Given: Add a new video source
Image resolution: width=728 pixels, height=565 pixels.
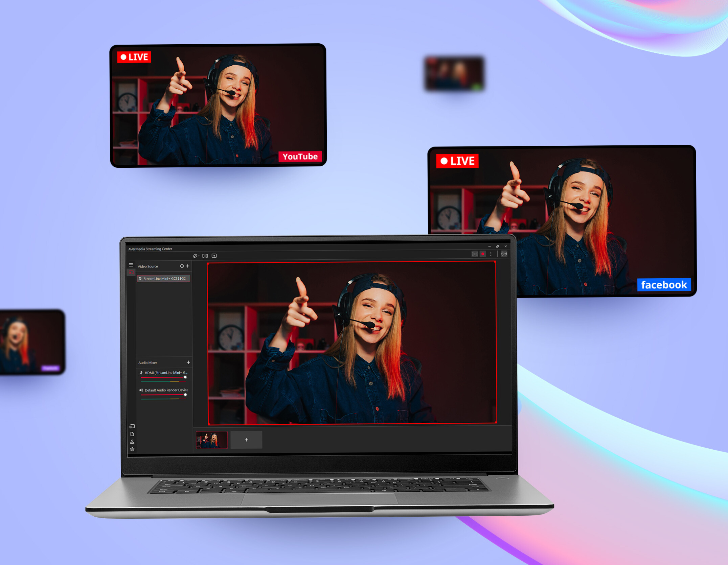Looking at the screenshot, I should [188, 266].
